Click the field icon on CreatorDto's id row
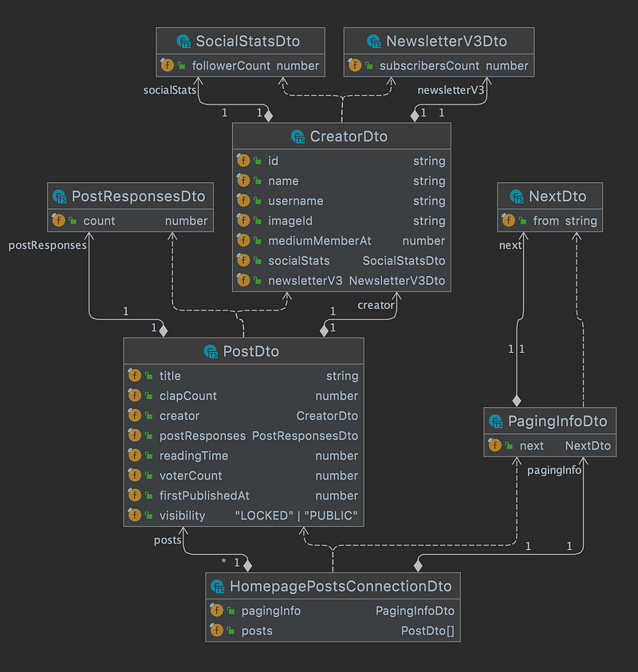 (x=243, y=160)
